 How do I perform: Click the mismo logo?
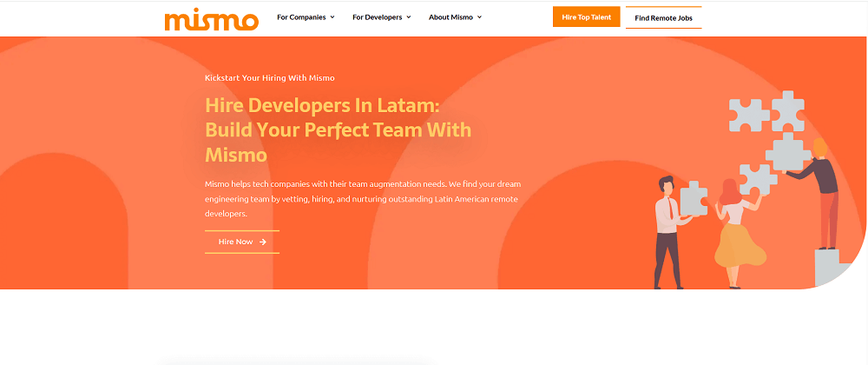pos(211,18)
